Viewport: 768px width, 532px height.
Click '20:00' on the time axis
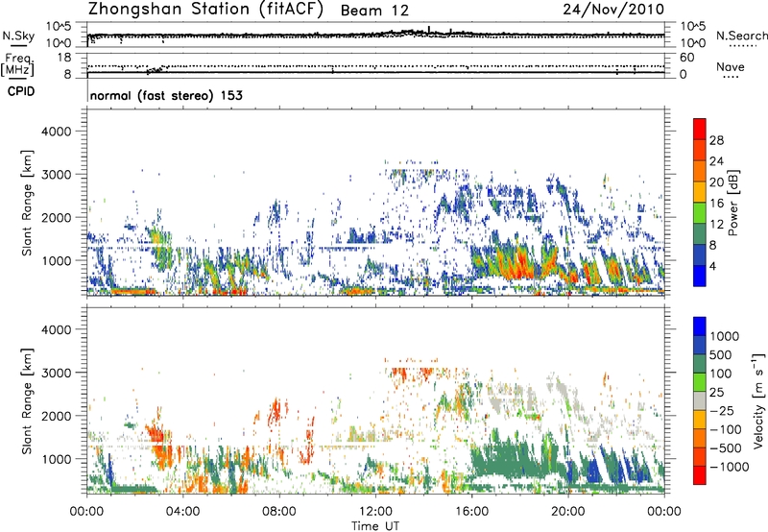click(x=568, y=512)
